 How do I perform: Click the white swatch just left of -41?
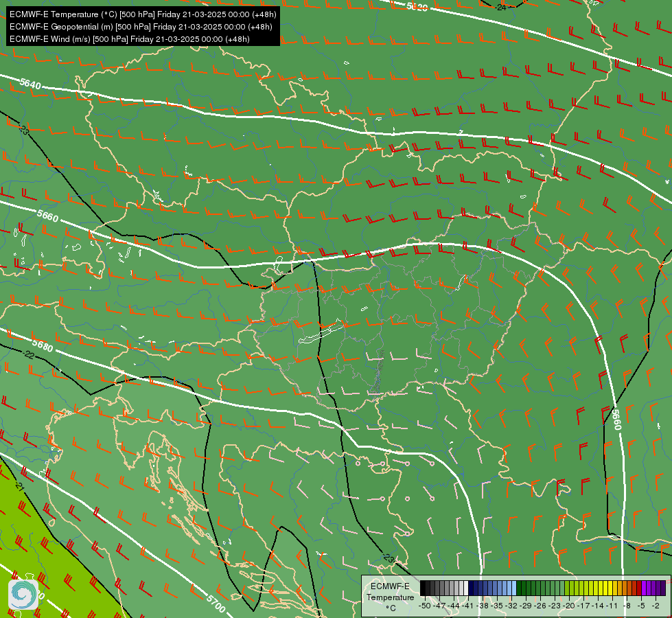(x=466, y=588)
